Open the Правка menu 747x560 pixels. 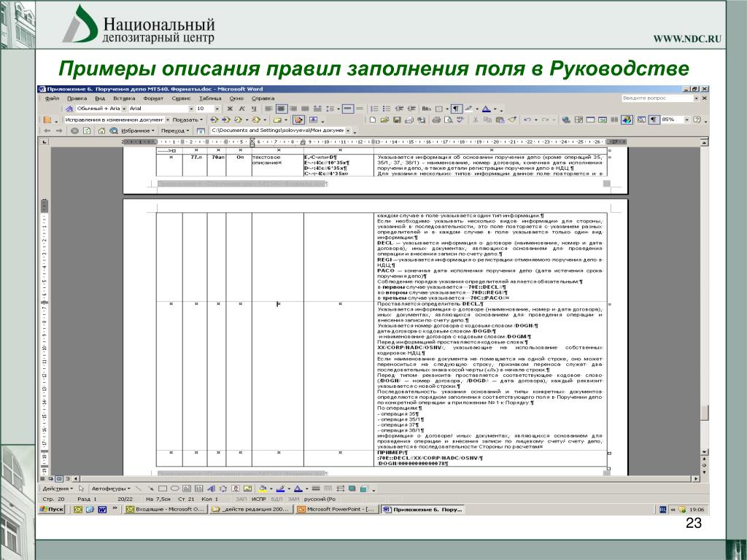77,98
